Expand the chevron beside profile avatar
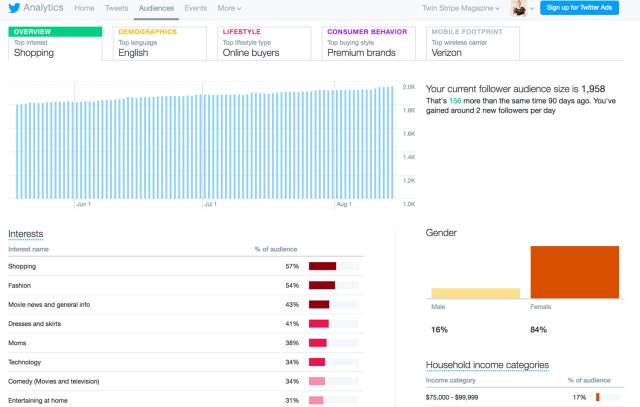 (532, 8)
